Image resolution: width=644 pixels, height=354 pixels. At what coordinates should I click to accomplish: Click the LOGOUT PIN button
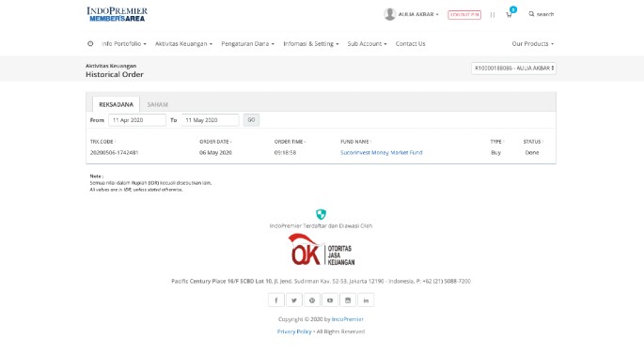464,14
